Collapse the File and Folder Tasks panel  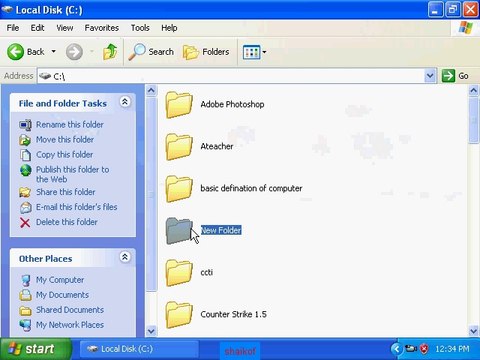(125, 102)
